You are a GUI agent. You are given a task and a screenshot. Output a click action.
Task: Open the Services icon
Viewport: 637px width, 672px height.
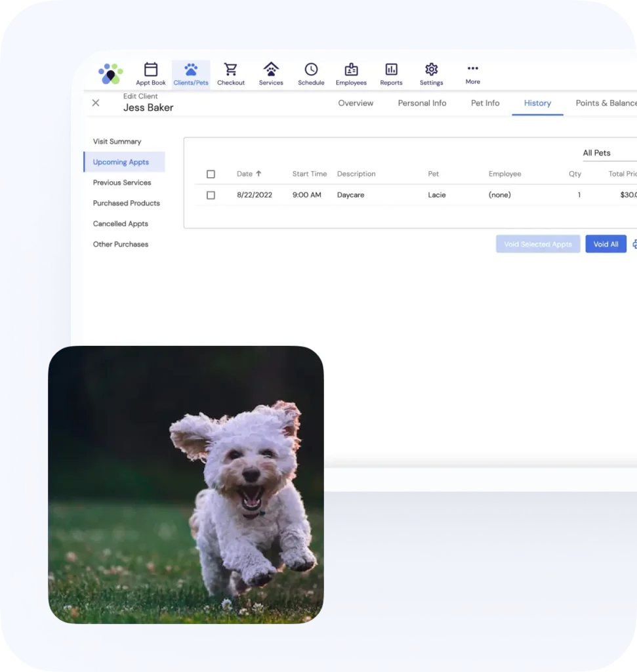[271, 70]
